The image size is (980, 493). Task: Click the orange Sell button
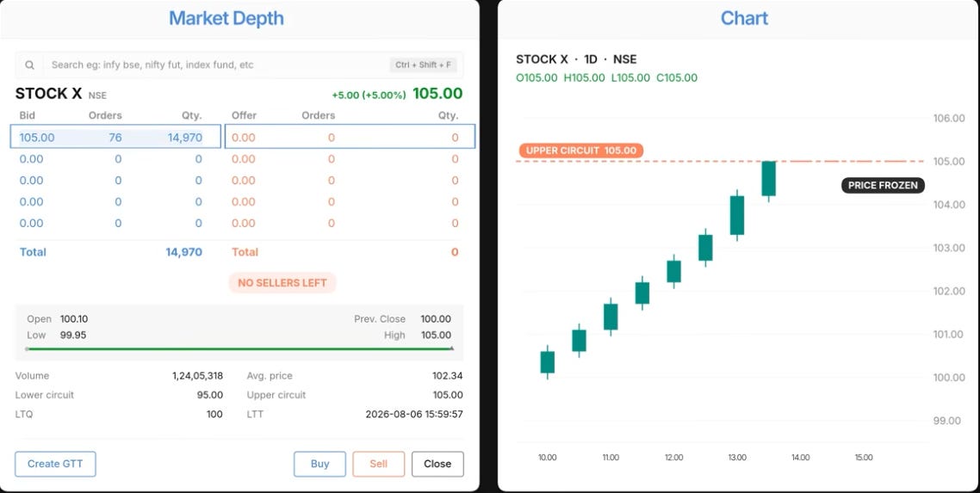tap(378, 464)
